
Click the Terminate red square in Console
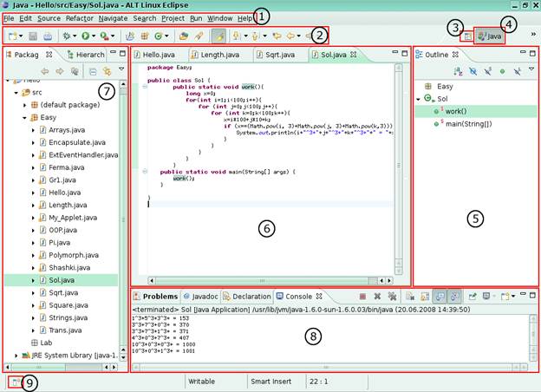tap(362, 296)
